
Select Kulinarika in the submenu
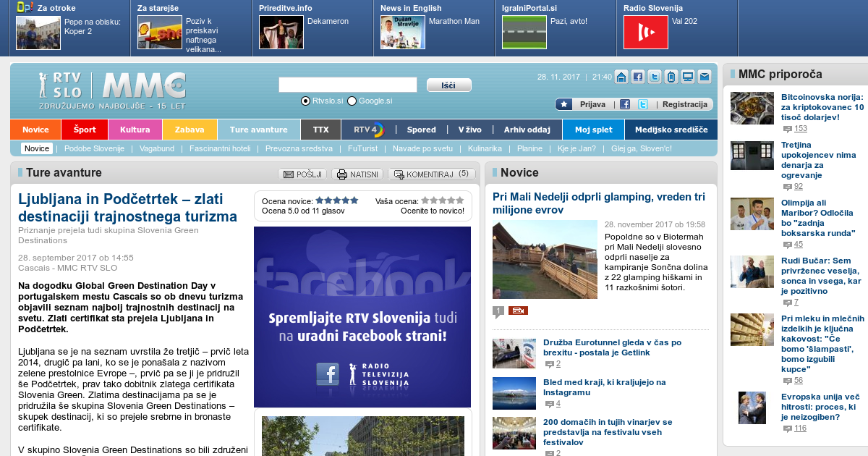pos(485,148)
